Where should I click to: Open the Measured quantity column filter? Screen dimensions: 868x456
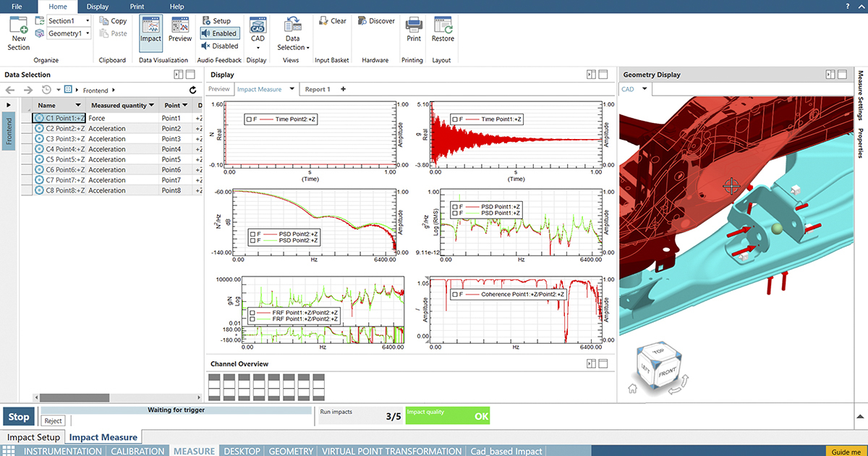[x=152, y=106]
